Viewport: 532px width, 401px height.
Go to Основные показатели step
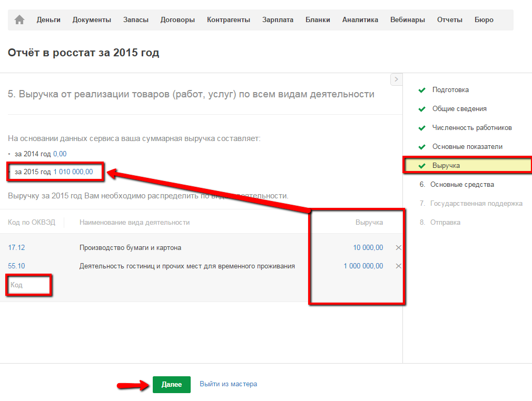(467, 147)
